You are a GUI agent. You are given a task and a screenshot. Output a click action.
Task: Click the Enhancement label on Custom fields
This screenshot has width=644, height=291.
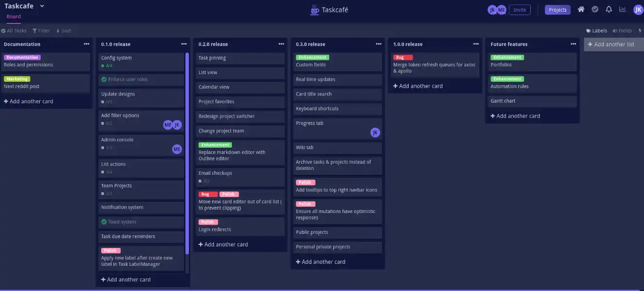312,57
